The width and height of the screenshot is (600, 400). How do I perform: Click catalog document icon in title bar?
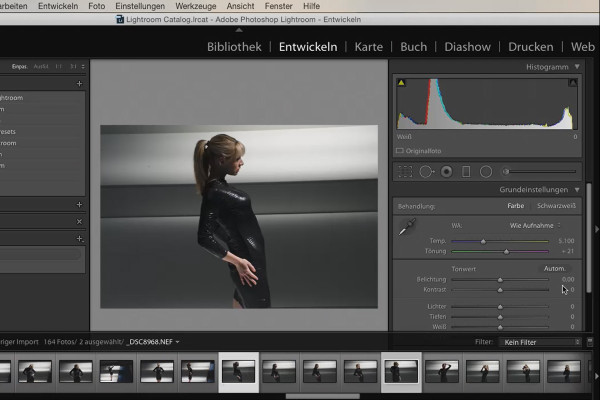(120, 19)
